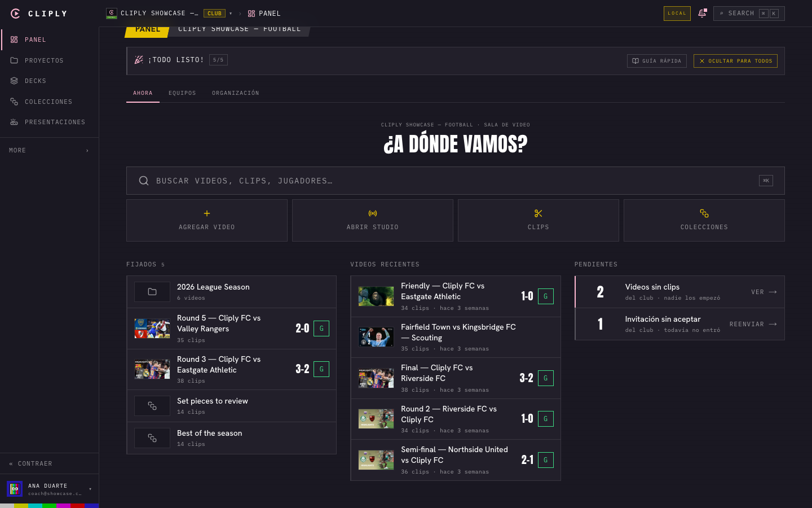Open Presentaciones in the sidebar
The height and width of the screenshot is (508, 812).
coord(50,122)
